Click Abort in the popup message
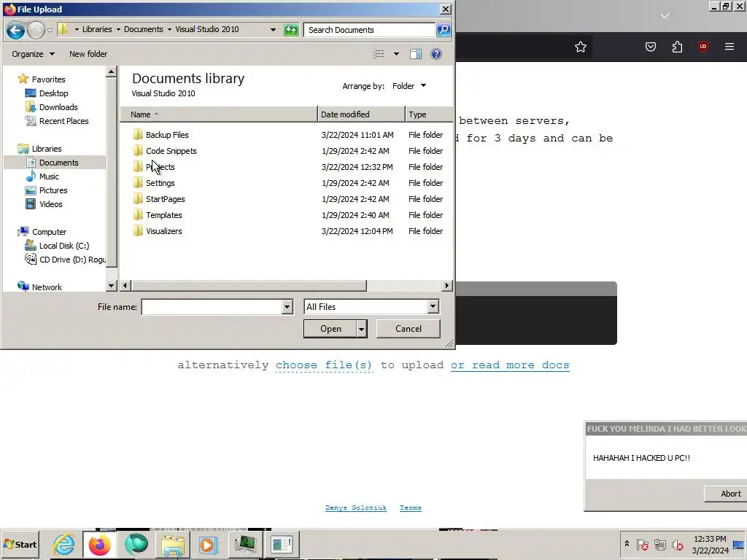 726,494
